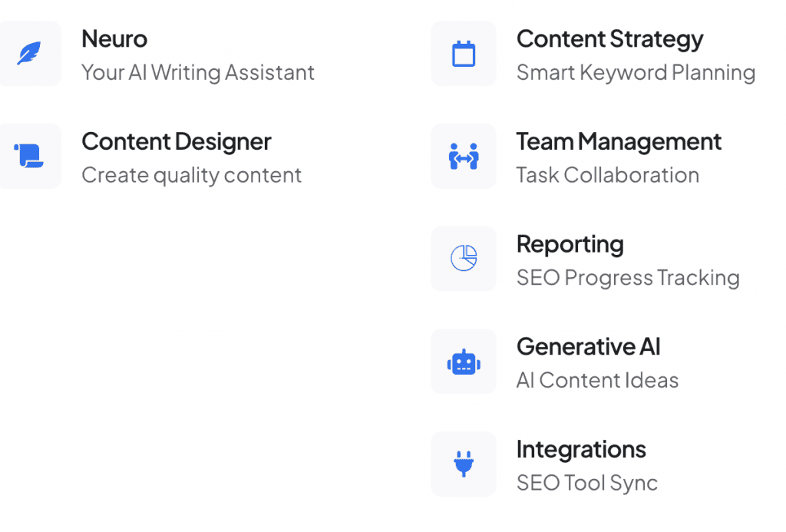Click "Task Collaboration" subtitle
Viewport: 786px width, 532px height.
[607, 175]
